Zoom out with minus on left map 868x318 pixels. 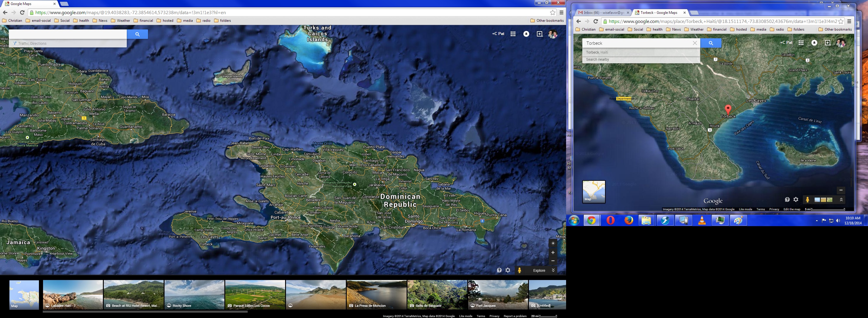pyautogui.click(x=553, y=261)
